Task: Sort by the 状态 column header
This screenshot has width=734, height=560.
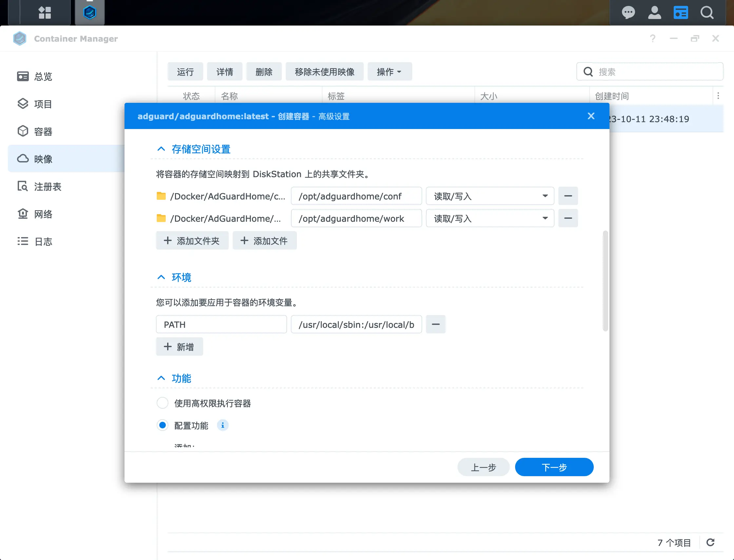Action: tap(191, 96)
